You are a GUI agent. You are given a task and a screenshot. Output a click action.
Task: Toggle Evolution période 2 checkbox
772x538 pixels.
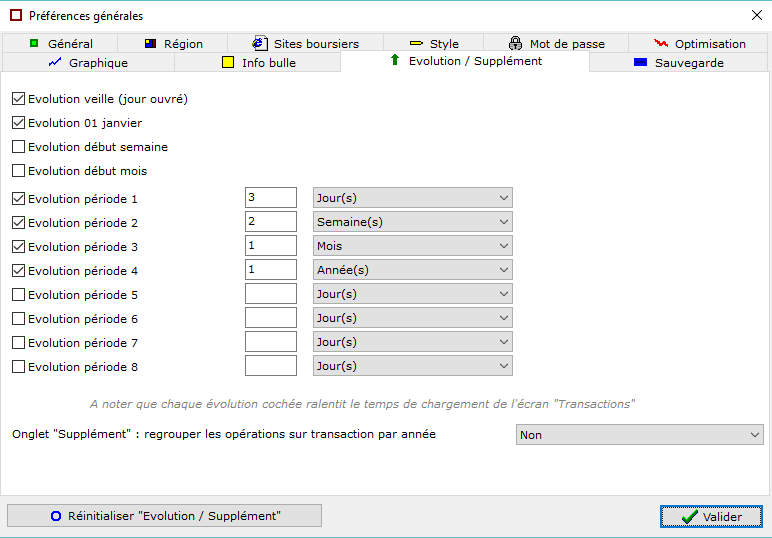[18, 222]
